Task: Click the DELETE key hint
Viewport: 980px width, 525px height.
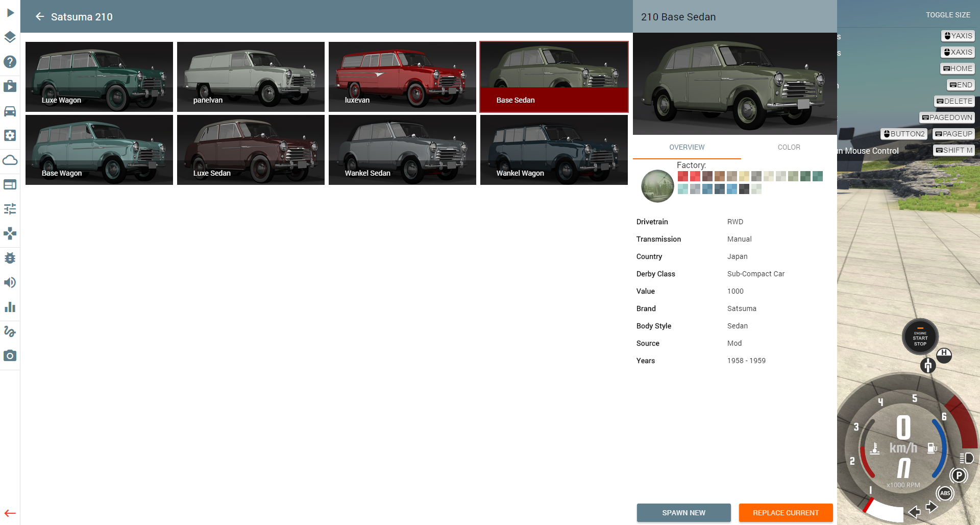Action: 954,101
